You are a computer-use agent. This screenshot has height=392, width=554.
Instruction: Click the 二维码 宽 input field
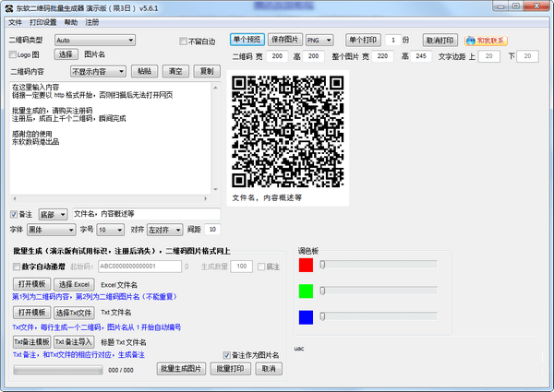278,56
